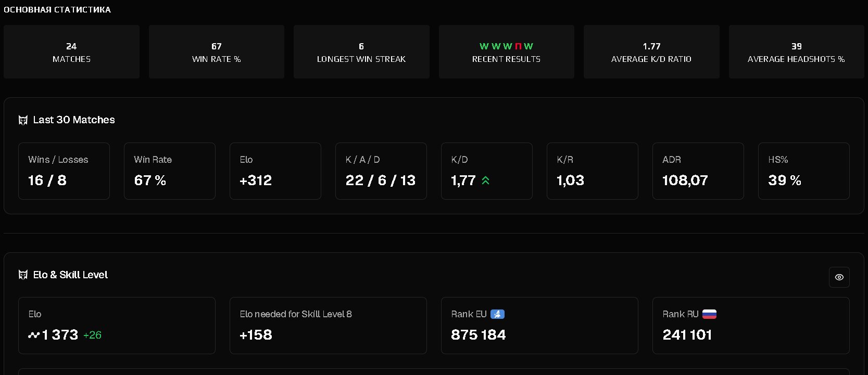Click the EU flag icon next to Rank EU
The height and width of the screenshot is (375, 868).
coord(497,314)
